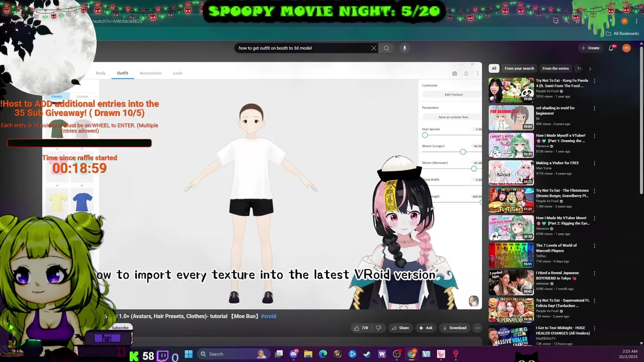Open Discord from the taskbar
Screen dimensions: 644x362
[x=293, y=354]
